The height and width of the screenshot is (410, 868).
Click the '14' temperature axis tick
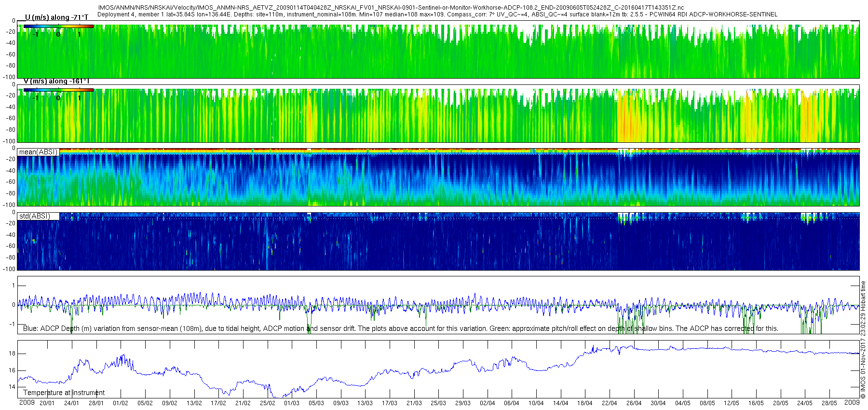tap(12, 387)
